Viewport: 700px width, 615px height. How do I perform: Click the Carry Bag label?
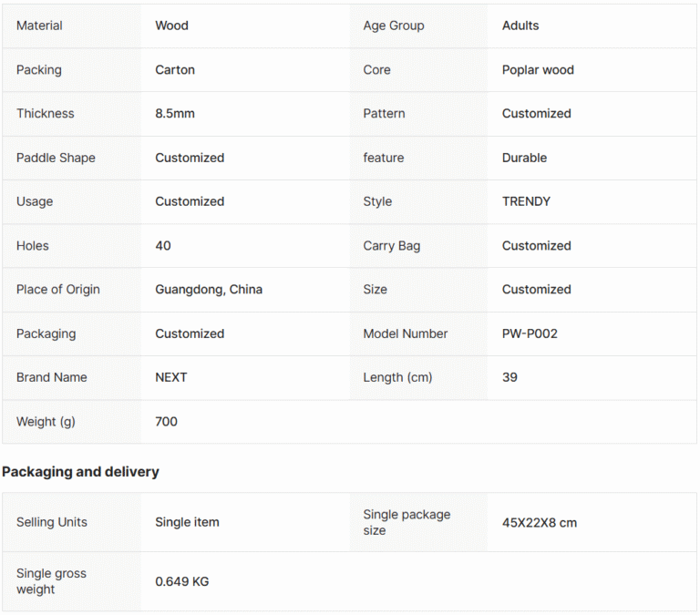point(392,246)
